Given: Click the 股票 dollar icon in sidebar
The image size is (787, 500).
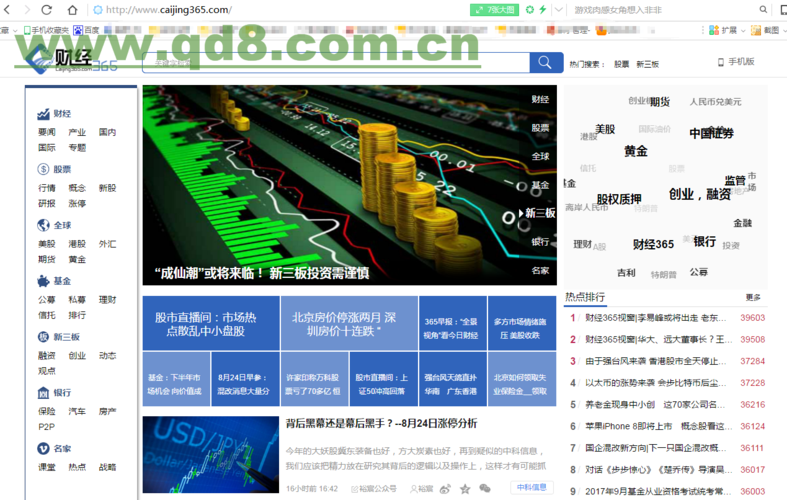Looking at the screenshot, I should pos(43,169).
